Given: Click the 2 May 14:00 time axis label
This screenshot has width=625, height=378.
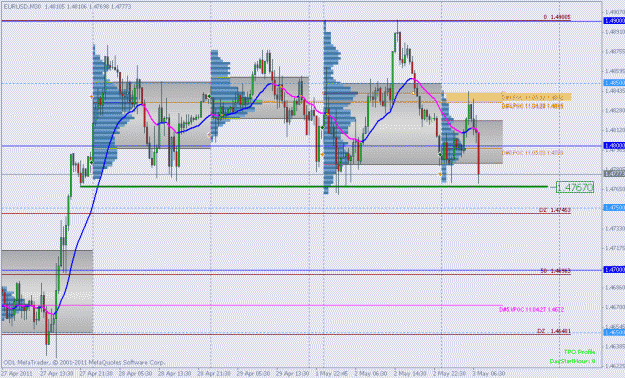Looking at the screenshot, I should pyautogui.click(x=410, y=374).
